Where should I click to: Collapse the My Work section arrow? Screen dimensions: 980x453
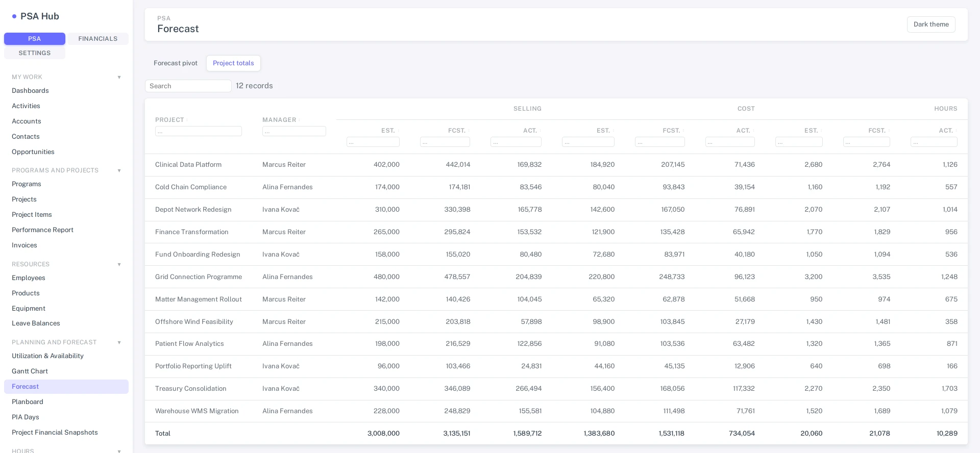click(119, 77)
